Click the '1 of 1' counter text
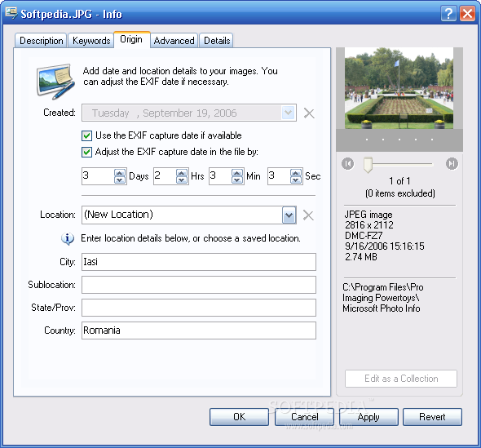Screen dimensions: 481x448 pos(399,181)
